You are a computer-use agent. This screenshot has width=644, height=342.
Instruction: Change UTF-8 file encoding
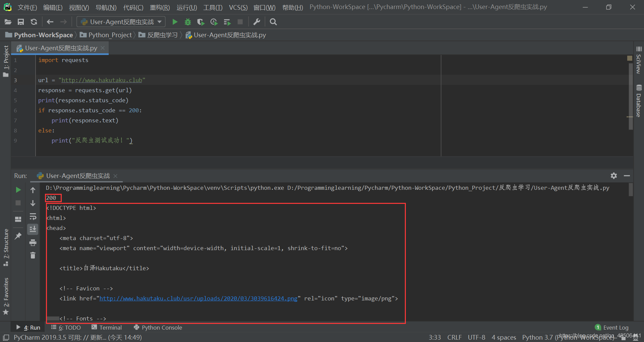pos(477,337)
